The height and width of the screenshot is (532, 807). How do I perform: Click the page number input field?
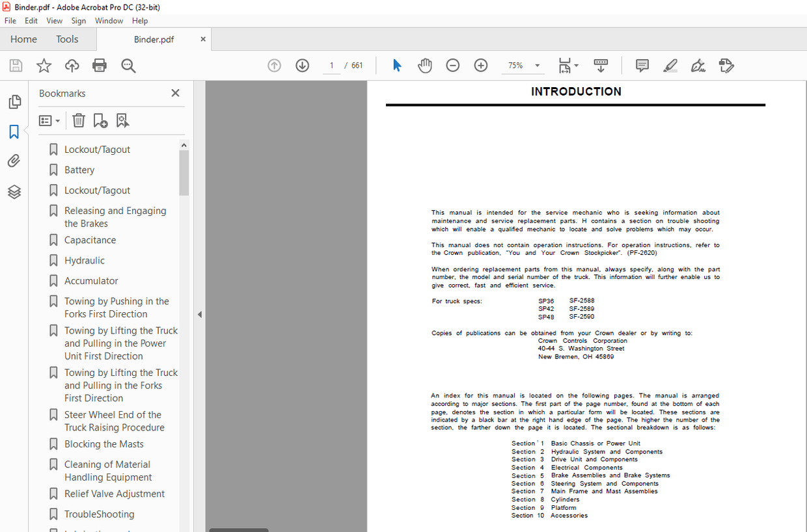click(332, 66)
